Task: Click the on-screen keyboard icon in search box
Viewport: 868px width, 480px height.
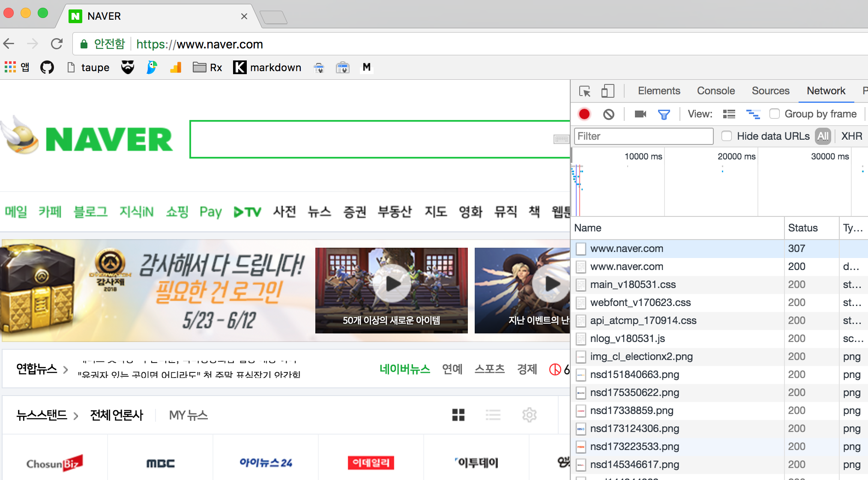Action: (561, 139)
